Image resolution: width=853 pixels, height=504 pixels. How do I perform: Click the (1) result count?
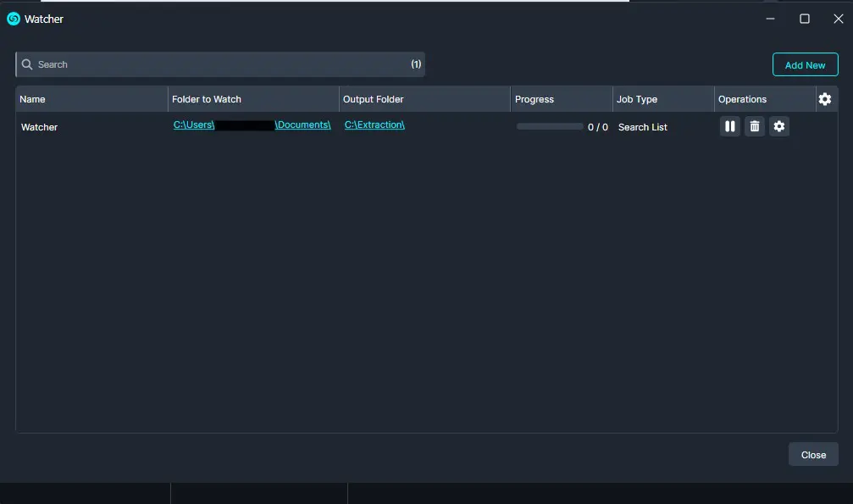tap(416, 64)
